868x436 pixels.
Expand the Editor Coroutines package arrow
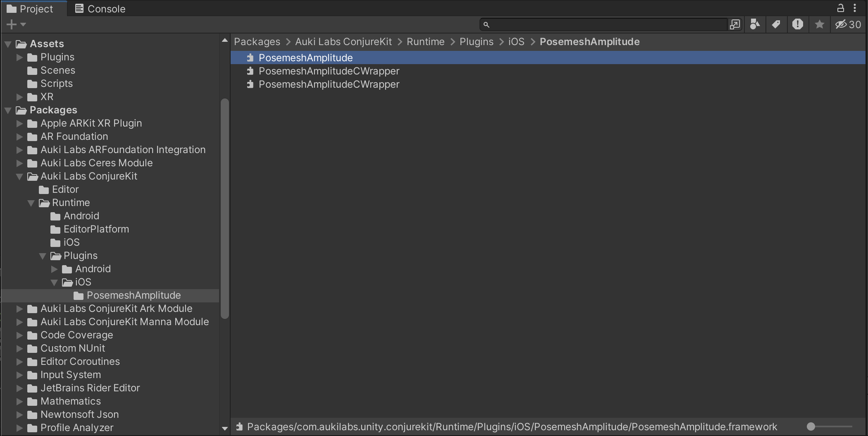pyautogui.click(x=19, y=362)
